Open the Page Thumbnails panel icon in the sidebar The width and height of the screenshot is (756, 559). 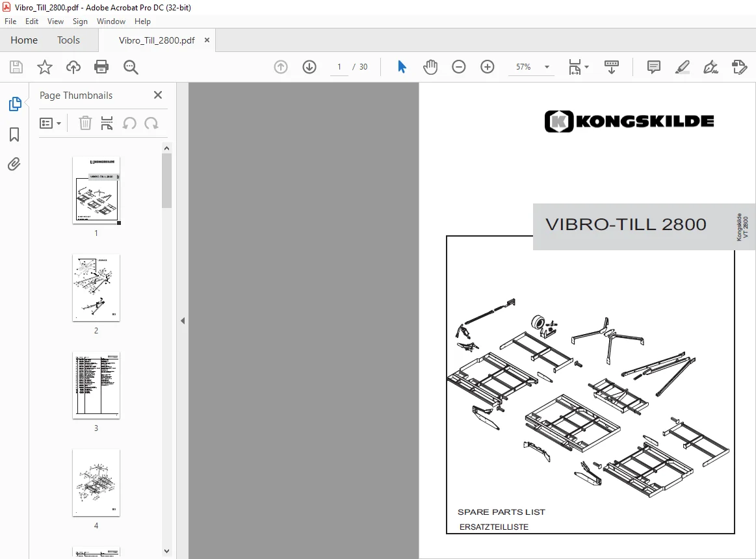(x=15, y=104)
